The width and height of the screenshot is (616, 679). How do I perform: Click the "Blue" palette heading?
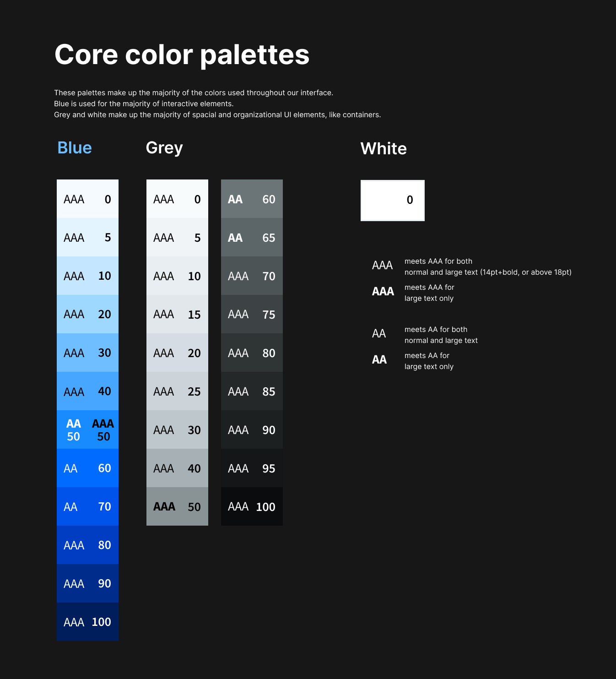[75, 148]
